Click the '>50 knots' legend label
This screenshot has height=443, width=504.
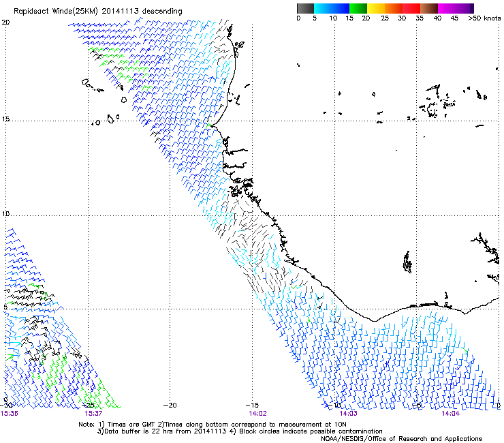pyautogui.click(x=484, y=18)
